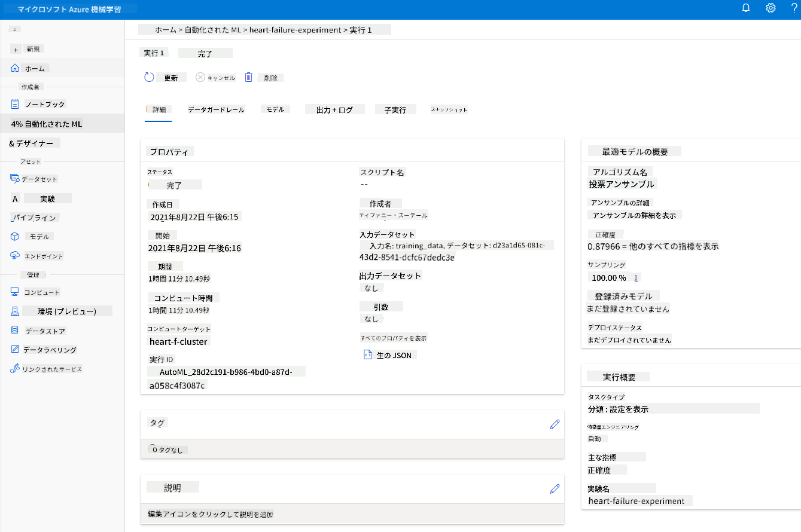Click ホーム in the breadcrumb
The height and width of the screenshot is (532, 801).
tap(166, 30)
